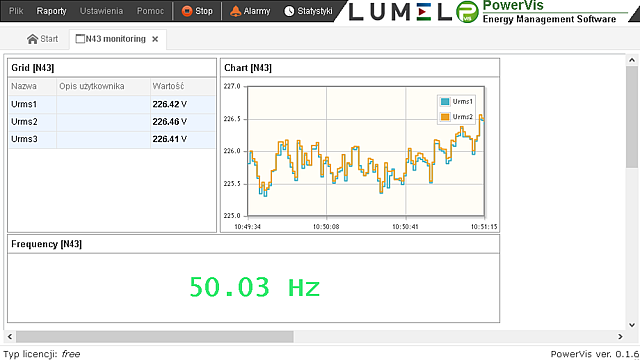Select the Urms2 row in the grid
This screenshot has width=640, height=360.
click(x=112, y=122)
